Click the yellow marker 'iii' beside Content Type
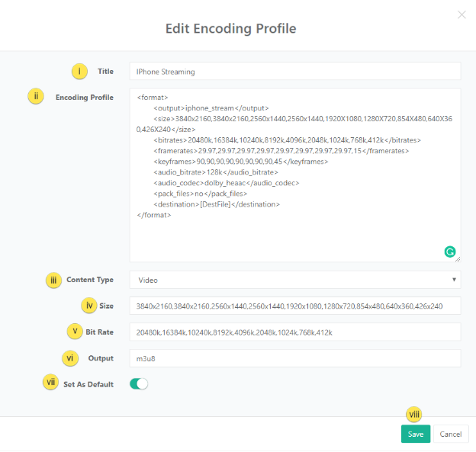 (x=53, y=280)
